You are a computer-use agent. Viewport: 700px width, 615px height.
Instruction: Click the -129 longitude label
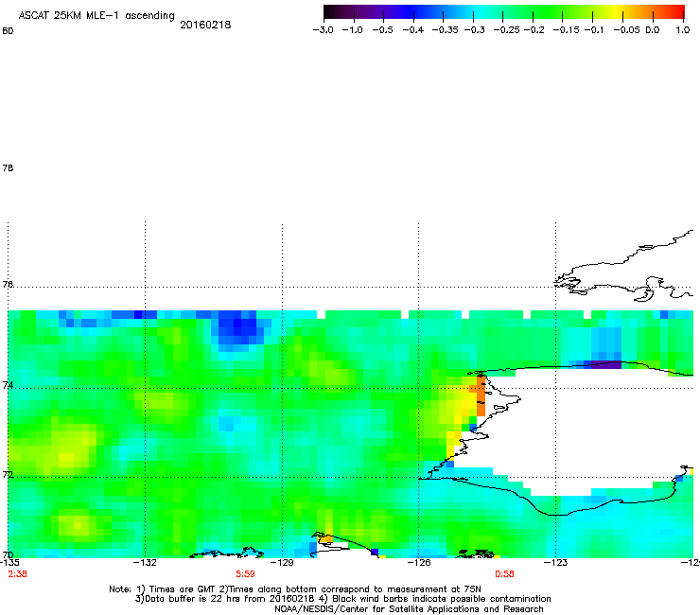click(282, 563)
